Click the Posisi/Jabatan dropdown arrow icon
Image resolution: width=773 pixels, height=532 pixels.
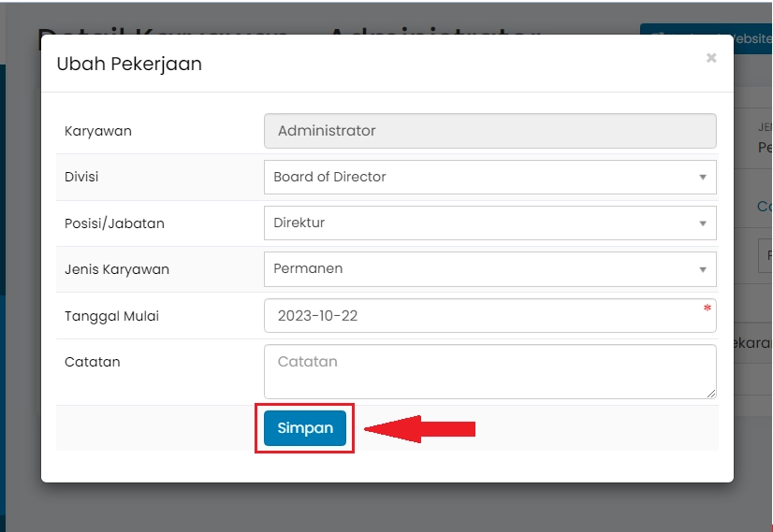click(703, 223)
